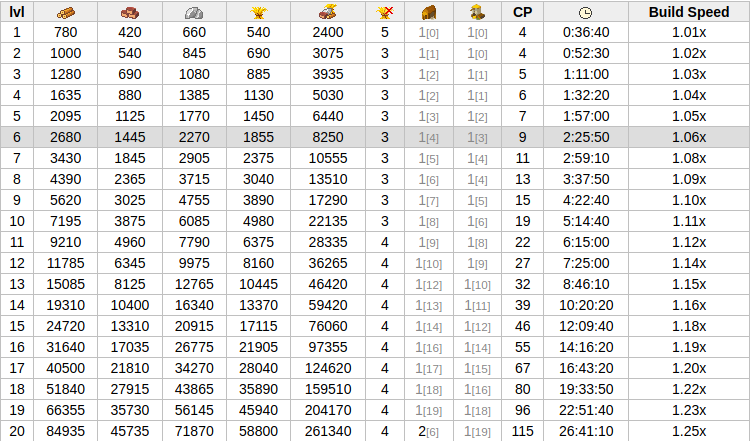Select the wood cost '1635' cell
The height and width of the screenshot is (441, 752).
pos(66,95)
